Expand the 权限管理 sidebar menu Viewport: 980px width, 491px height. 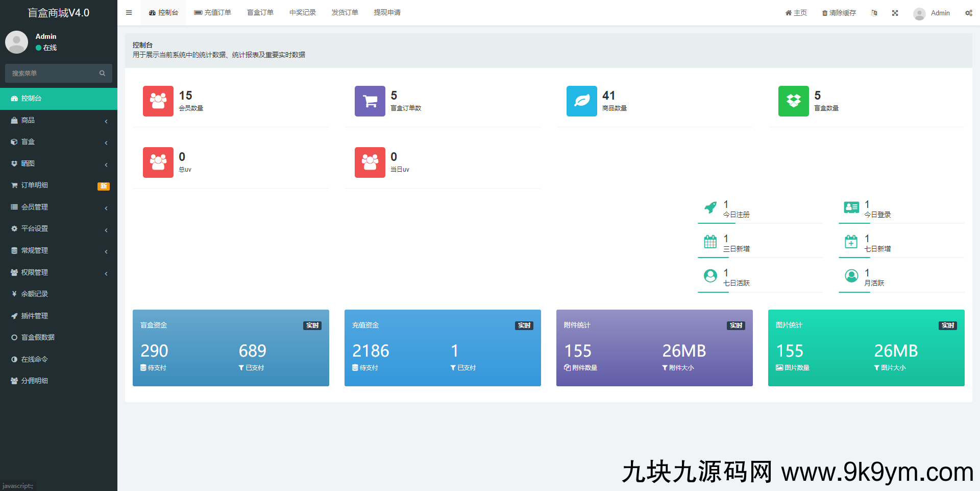click(x=59, y=273)
